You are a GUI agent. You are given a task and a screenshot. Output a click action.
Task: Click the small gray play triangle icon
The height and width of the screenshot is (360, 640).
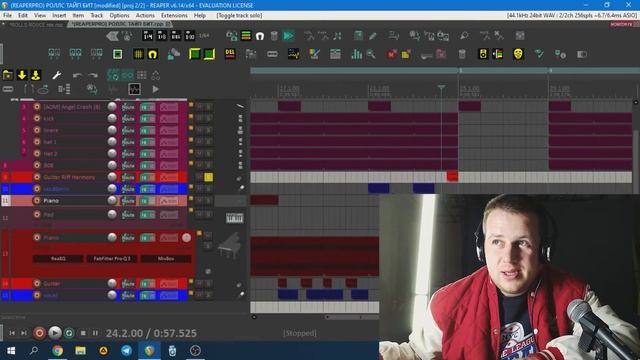(x=156, y=89)
